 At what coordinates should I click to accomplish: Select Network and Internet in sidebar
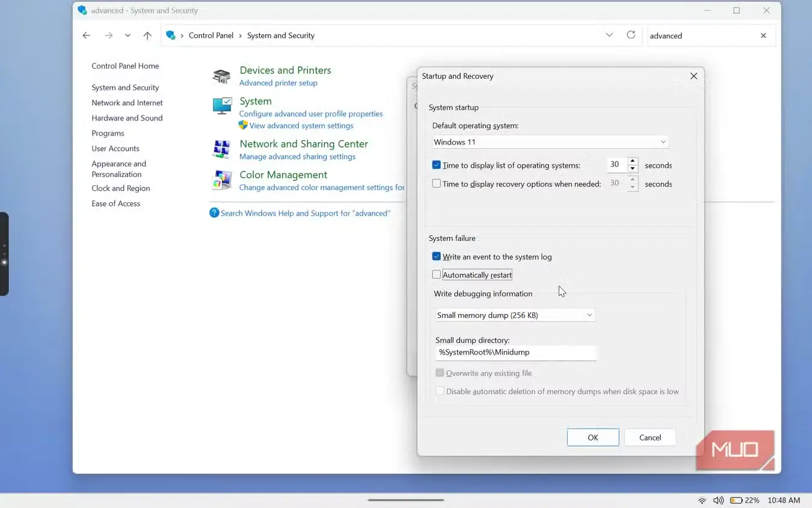point(127,102)
